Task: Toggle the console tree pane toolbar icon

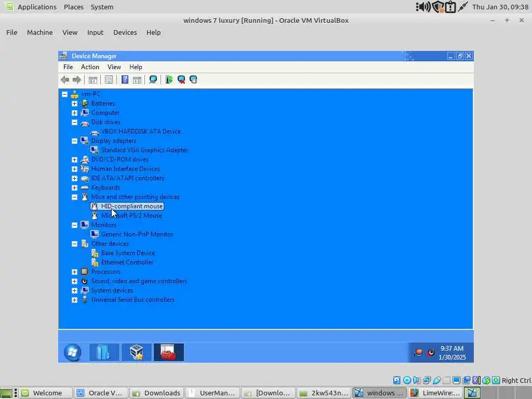Action: pos(92,79)
